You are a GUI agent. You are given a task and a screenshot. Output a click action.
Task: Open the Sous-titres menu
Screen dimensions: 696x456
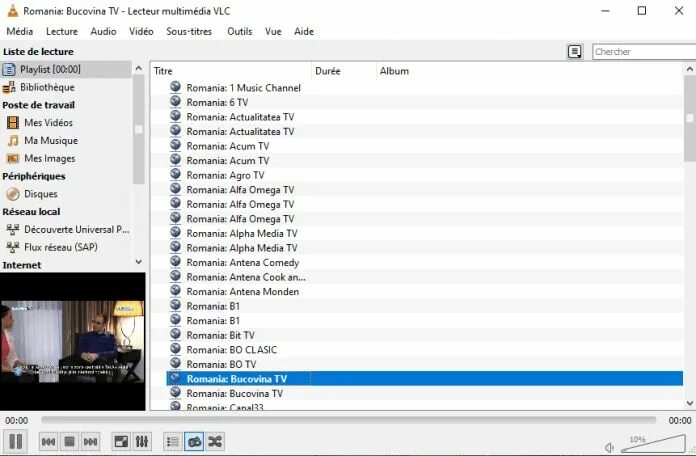tap(189, 32)
